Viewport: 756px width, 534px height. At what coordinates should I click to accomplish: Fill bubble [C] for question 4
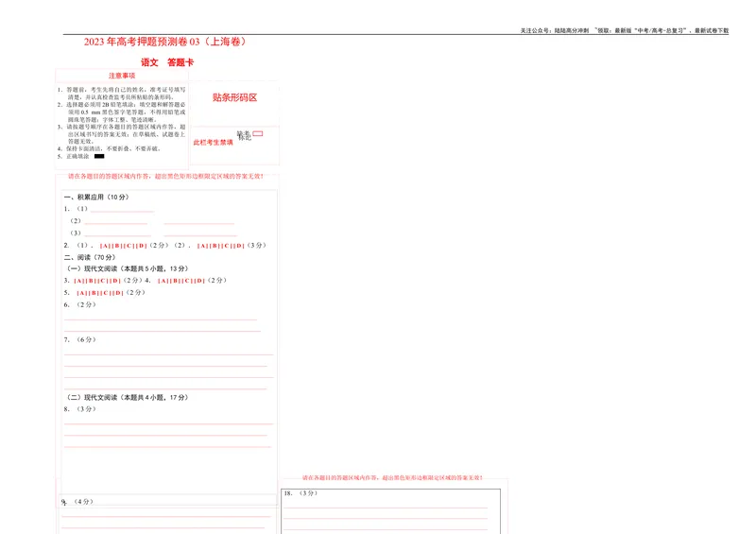187,281
